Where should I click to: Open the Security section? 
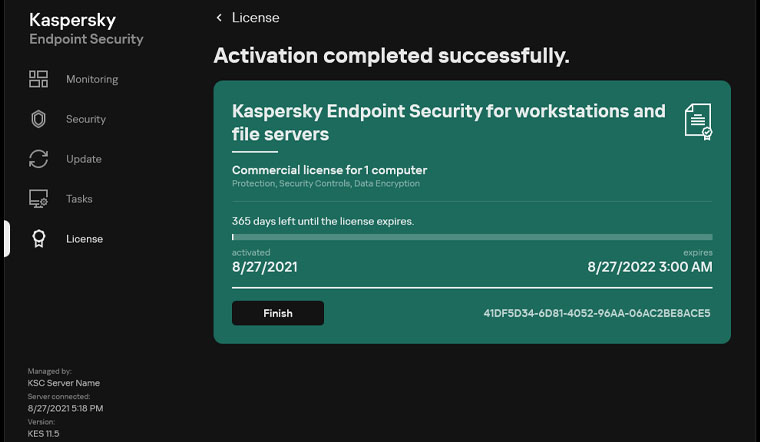(86, 119)
